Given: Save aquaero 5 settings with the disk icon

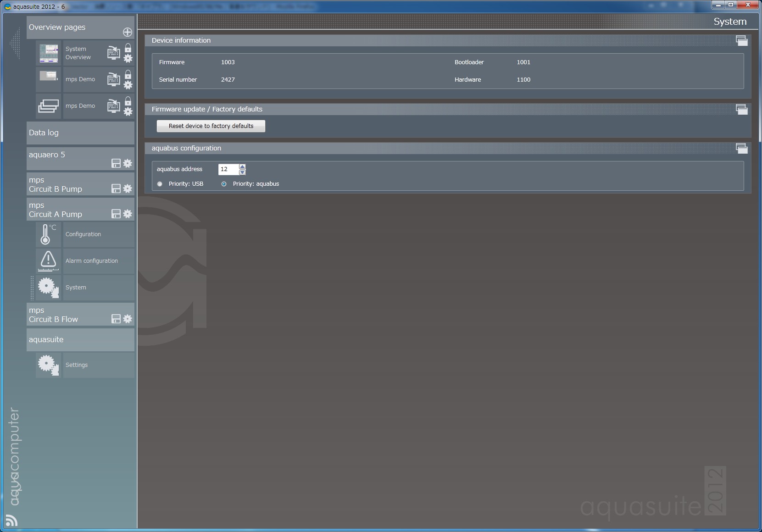Looking at the screenshot, I should (116, 163).
